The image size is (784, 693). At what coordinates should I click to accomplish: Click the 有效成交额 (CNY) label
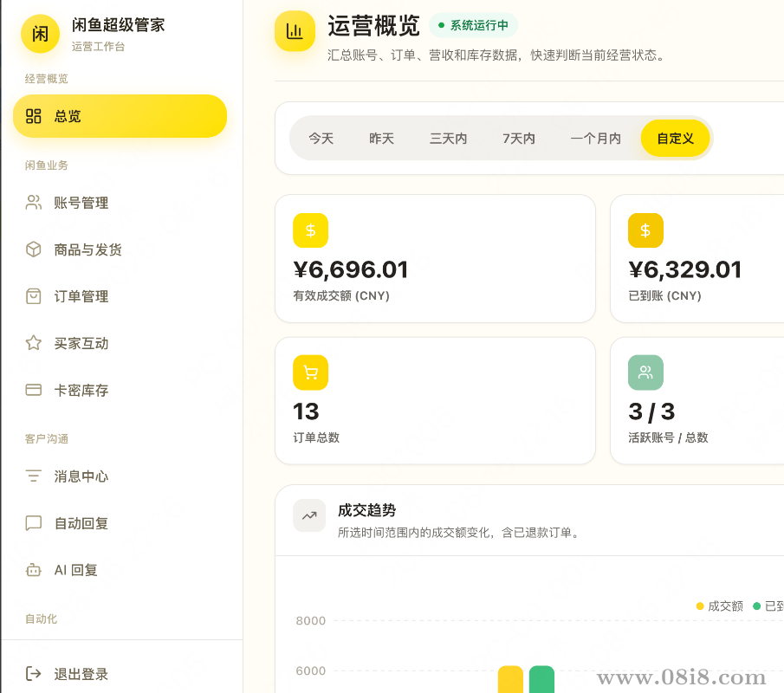pyautogui.click(x=341, y=295)
